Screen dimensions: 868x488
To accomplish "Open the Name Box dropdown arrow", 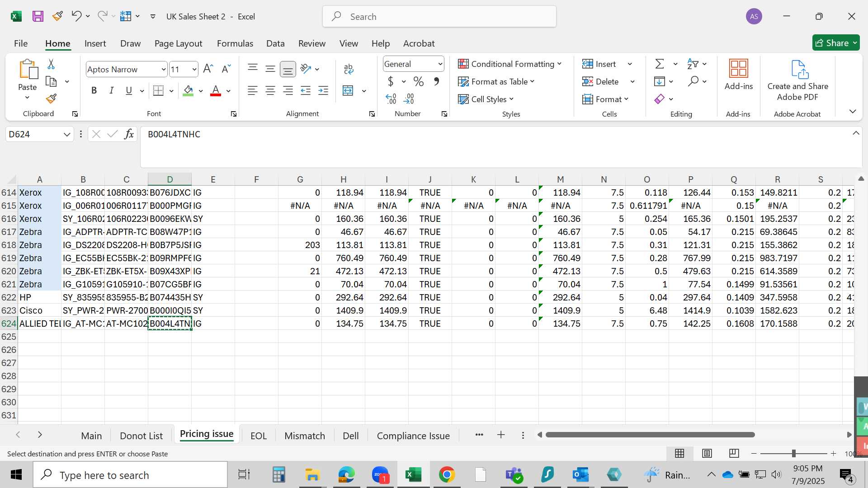I will (x=67, y=135).
